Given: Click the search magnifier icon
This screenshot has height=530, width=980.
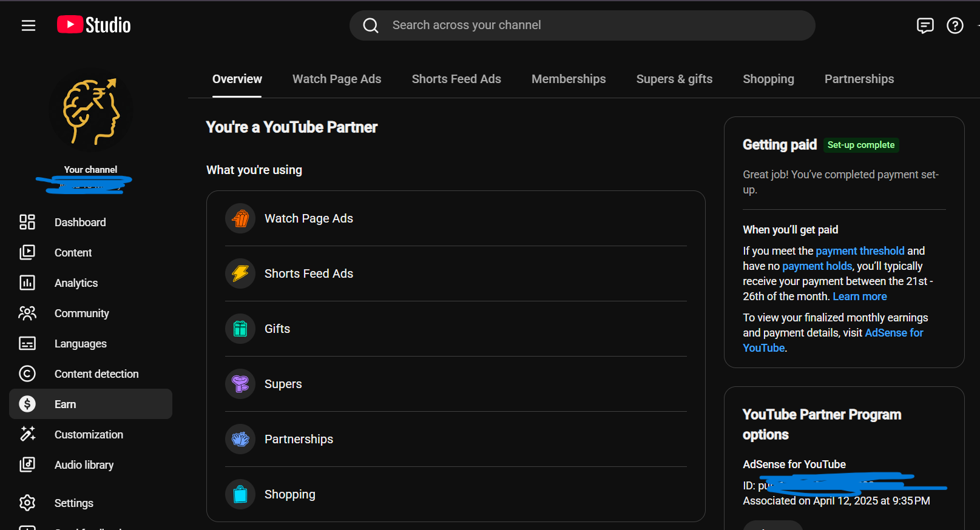Looking at the screenshot, I should coord(371,25).
